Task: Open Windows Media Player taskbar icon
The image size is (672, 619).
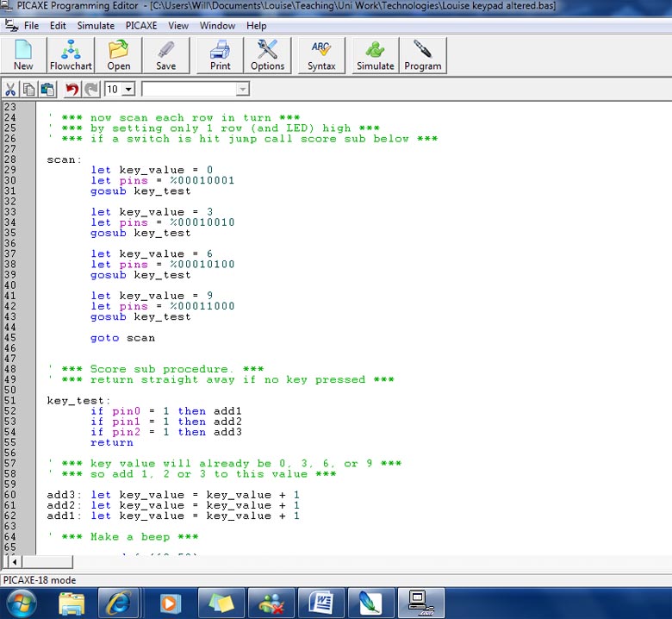Action: 169,603
